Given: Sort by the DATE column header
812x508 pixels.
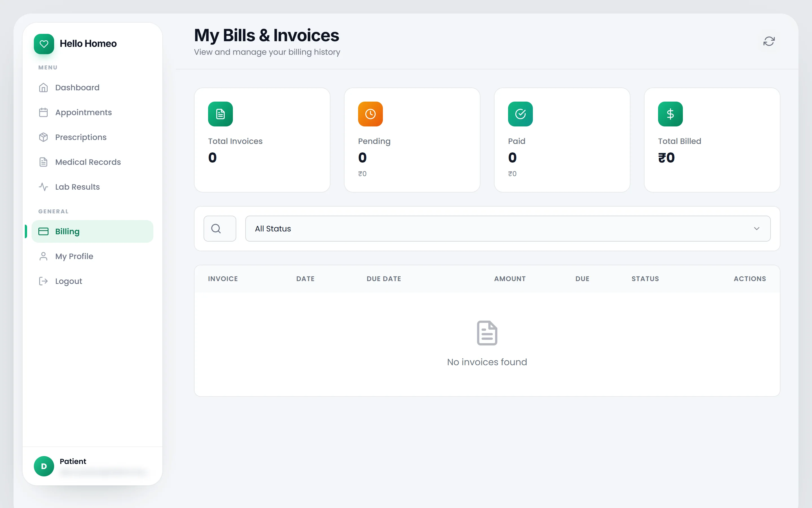Looking at the screenshot, I should 305,279.
